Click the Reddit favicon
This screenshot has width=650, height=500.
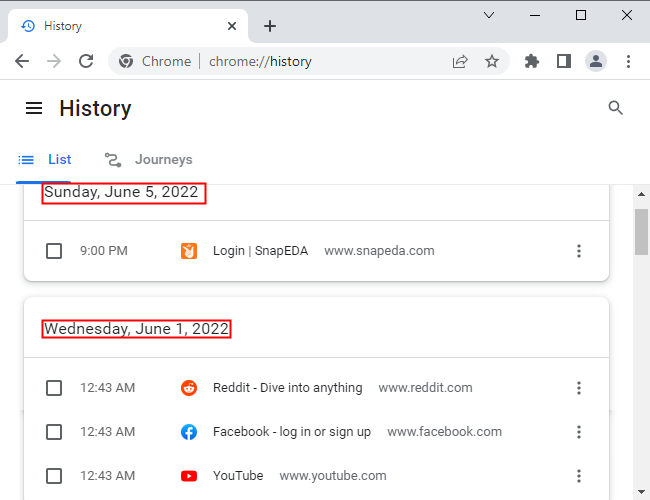(x=189, y=388)
